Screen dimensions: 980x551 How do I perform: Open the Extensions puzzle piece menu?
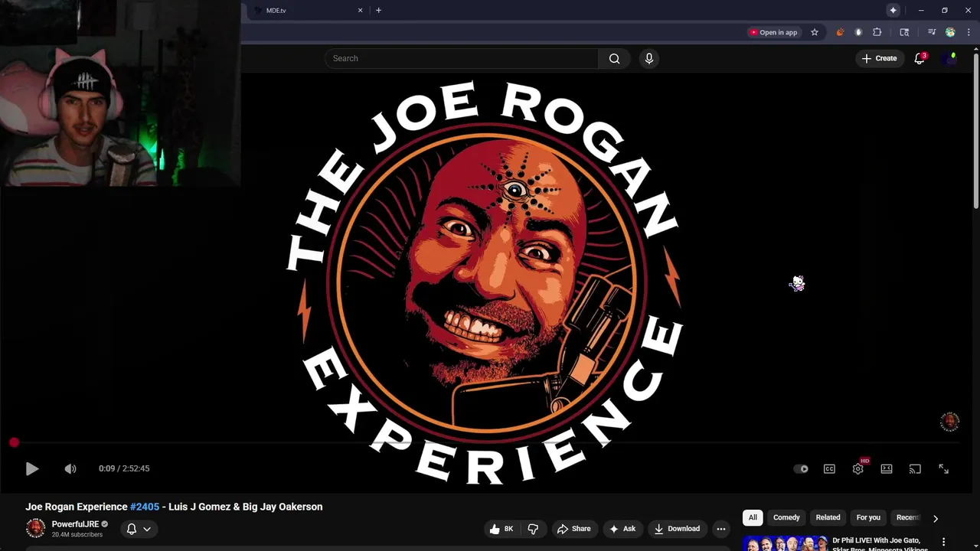[877, 32]
